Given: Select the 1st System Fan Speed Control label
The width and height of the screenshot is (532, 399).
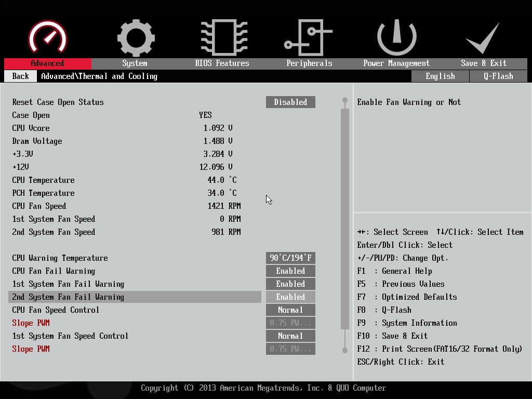Looking at the screenshot, I should click(70, 336).
